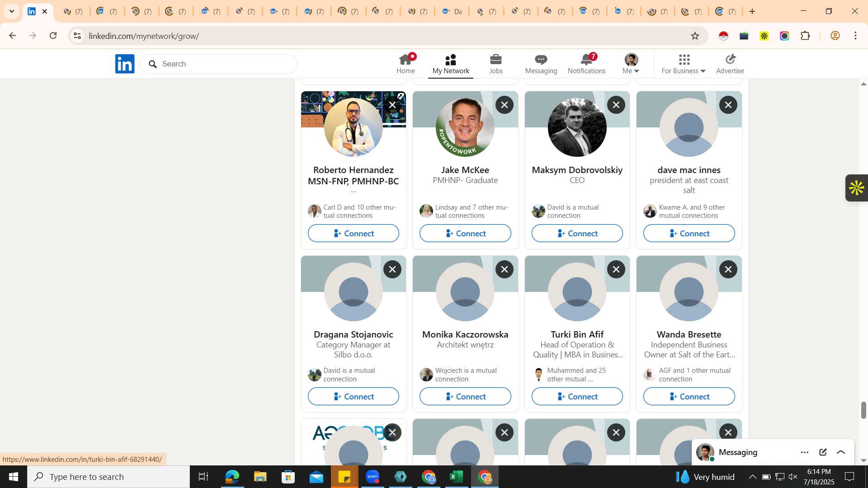Open Jake McKee's profile name
868x488 pixels.
pos(465,170)
